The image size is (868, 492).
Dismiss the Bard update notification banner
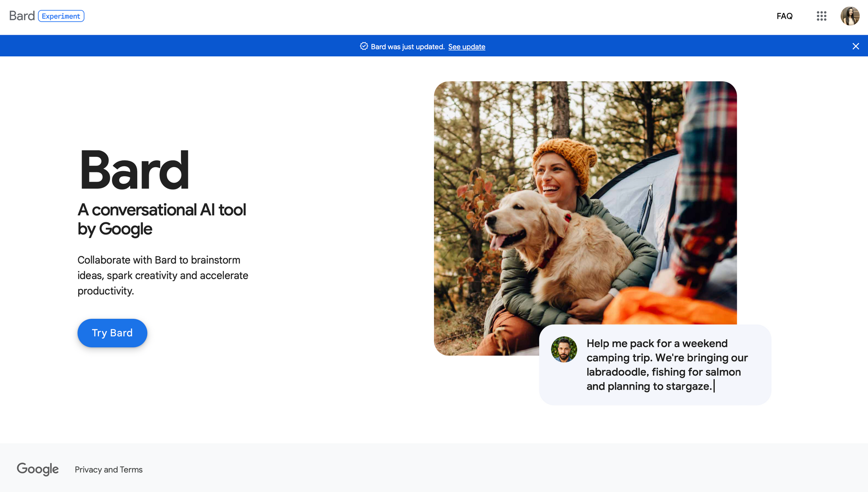(x=855, y=46)
